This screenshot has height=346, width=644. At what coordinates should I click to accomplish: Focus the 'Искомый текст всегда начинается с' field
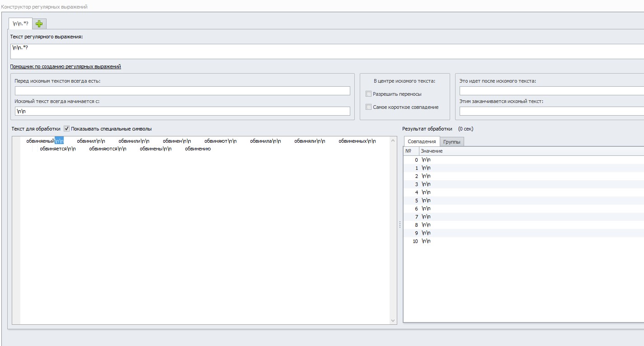(183, 111)
